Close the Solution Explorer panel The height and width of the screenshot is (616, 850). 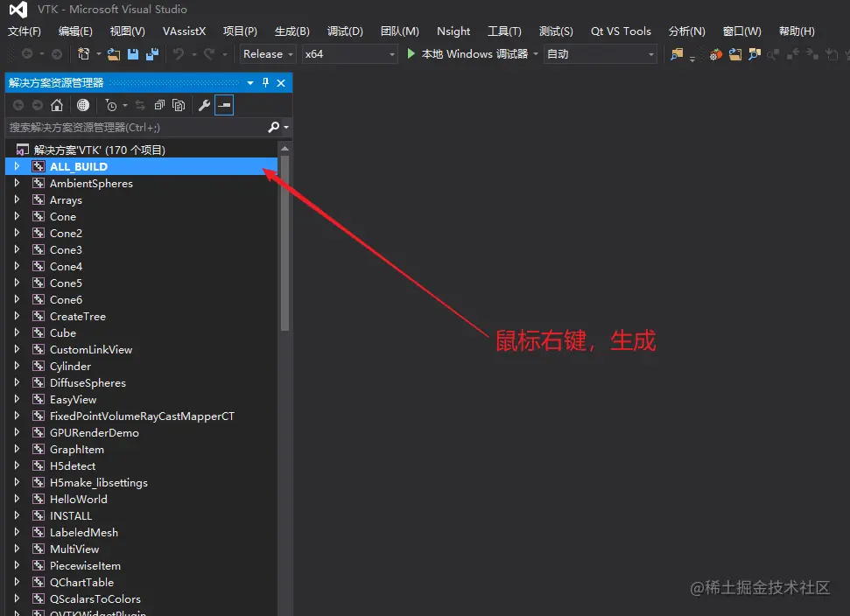tap(281, 83)
